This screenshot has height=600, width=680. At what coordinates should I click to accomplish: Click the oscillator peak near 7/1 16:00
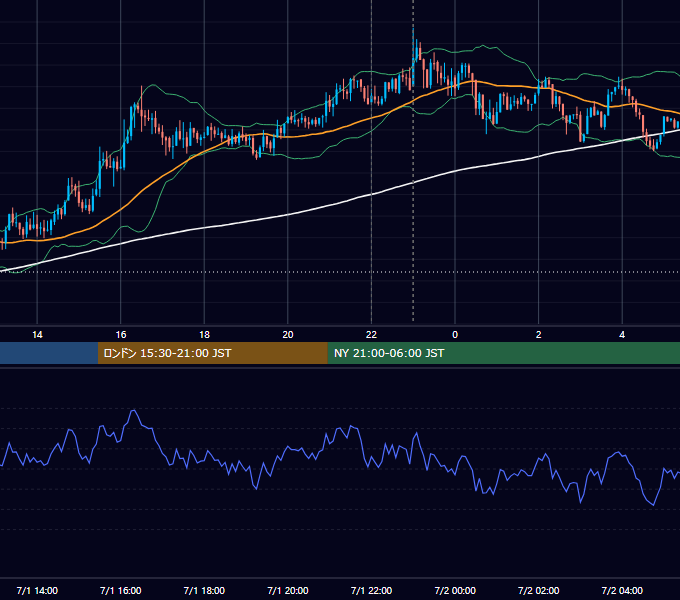pos(134,411)
